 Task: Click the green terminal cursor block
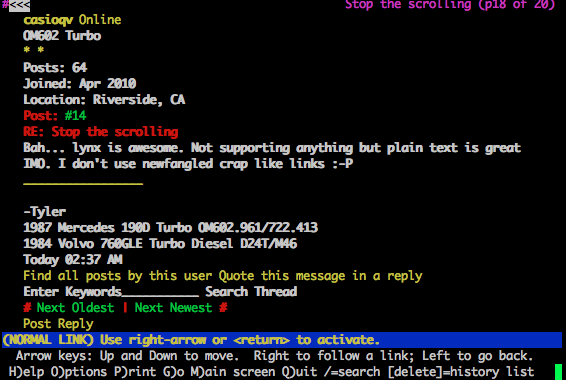(558, 372)
